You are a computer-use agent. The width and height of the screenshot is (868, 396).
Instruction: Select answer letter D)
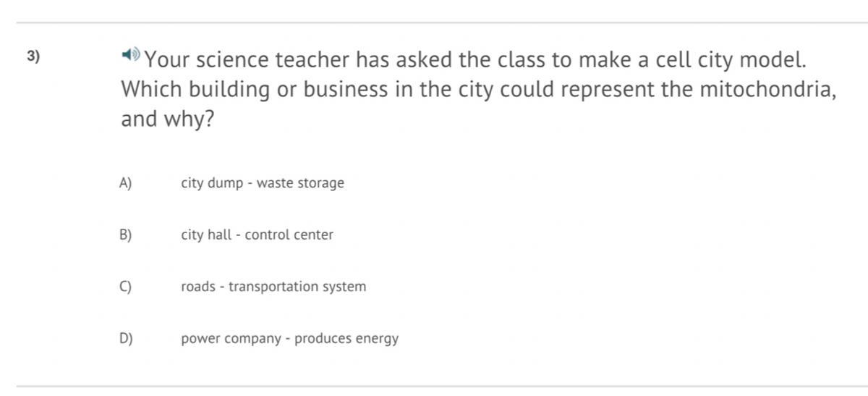(125, 339)
